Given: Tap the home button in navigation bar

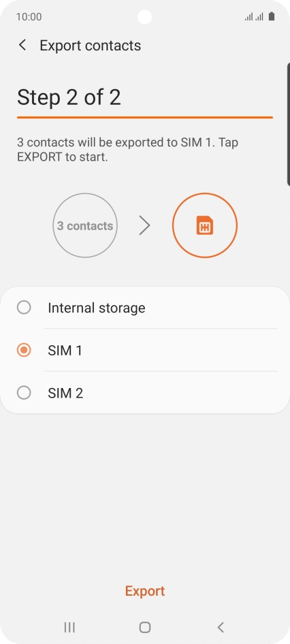Looking at the screenshot, I should (x=145, y=627).
